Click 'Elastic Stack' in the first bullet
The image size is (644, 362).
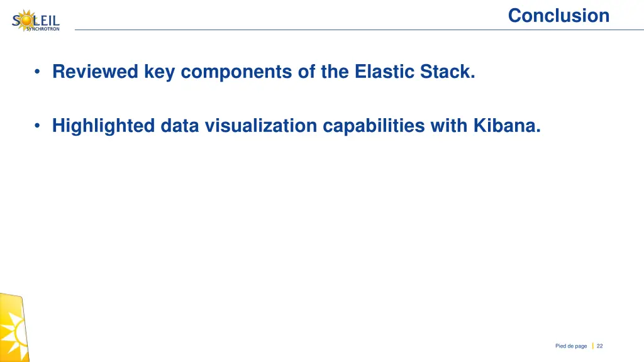click(x=414, y=72)
